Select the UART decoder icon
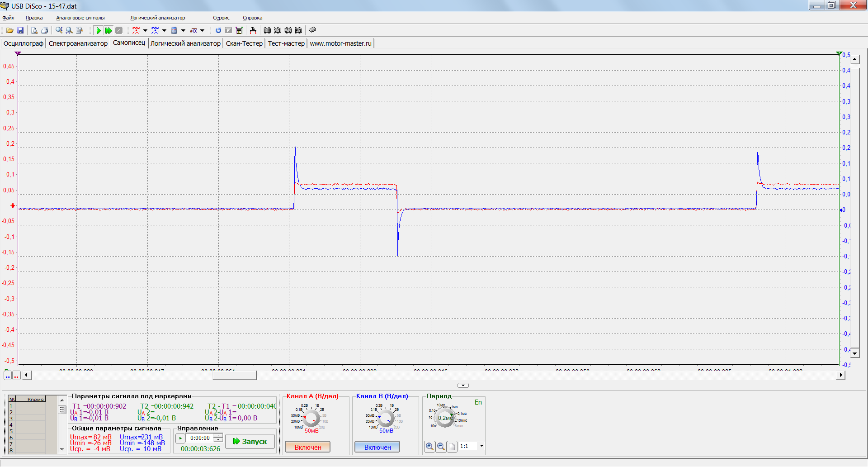The height and width of the screenshot is (467, 868). tap(267, 30)
